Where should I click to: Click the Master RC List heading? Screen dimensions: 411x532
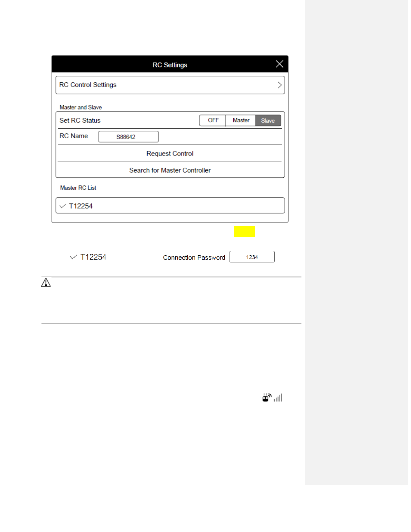pyautogui.click(x=78, y=188)
